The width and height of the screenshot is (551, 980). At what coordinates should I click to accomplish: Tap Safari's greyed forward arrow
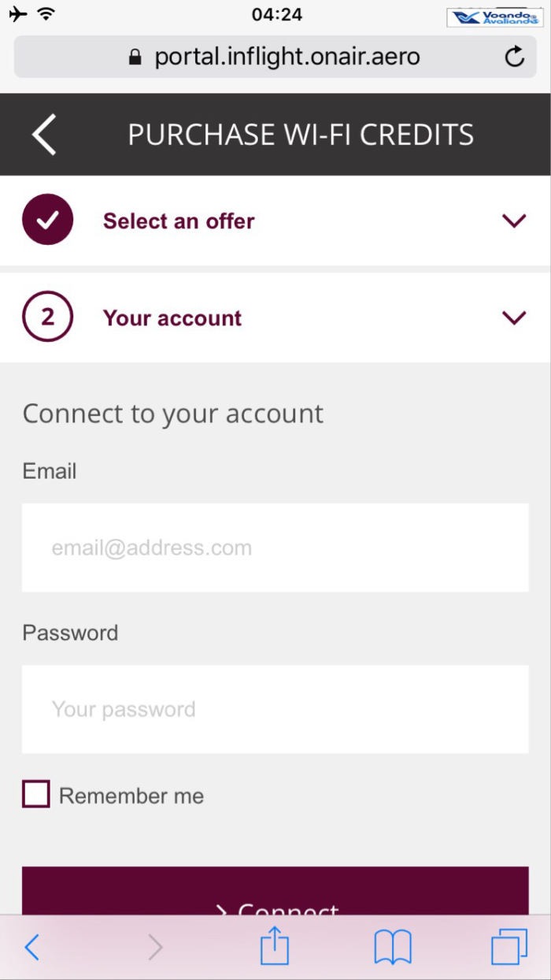(155, 947)
